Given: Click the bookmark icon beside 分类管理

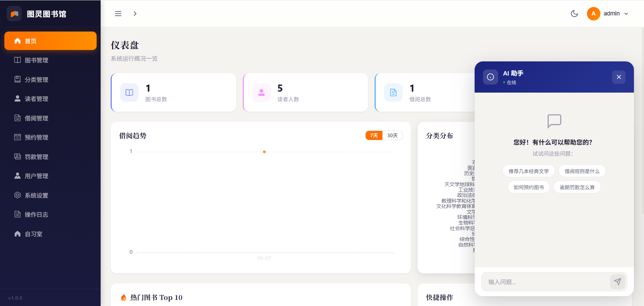Looking at the screenshot, I should click(x=17, y=79).
